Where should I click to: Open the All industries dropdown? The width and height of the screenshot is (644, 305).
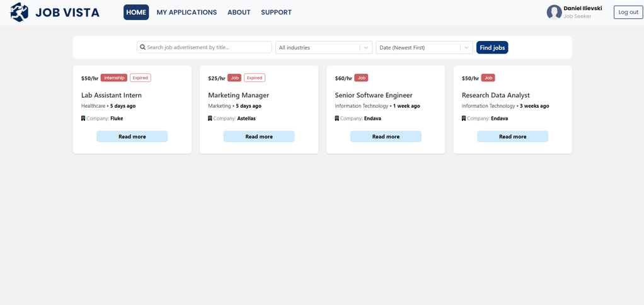318,48
